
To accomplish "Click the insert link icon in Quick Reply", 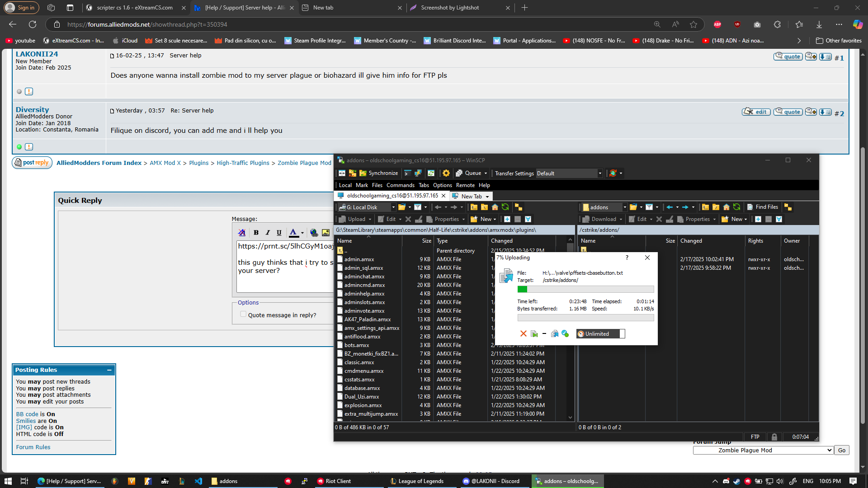I will (314, 233).
